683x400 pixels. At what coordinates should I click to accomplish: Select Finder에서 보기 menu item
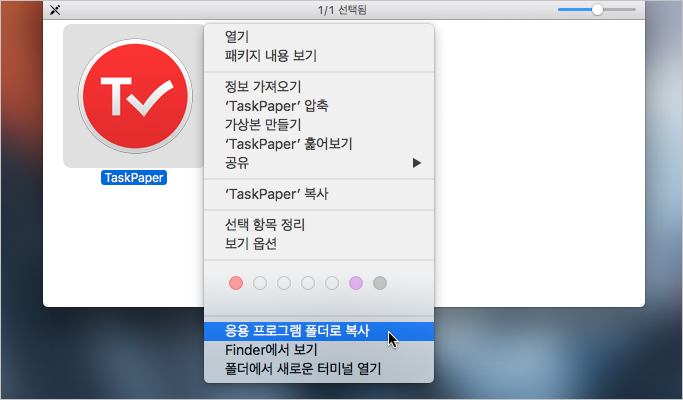319,350
